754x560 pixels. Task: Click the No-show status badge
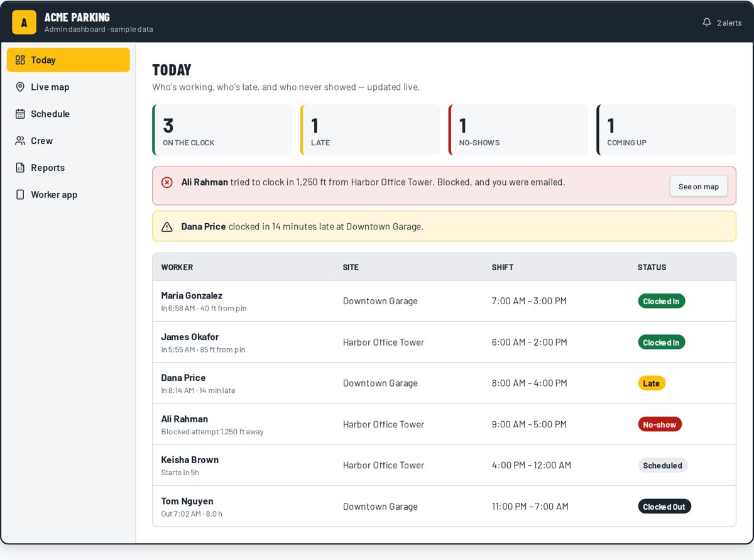[660, 424]
